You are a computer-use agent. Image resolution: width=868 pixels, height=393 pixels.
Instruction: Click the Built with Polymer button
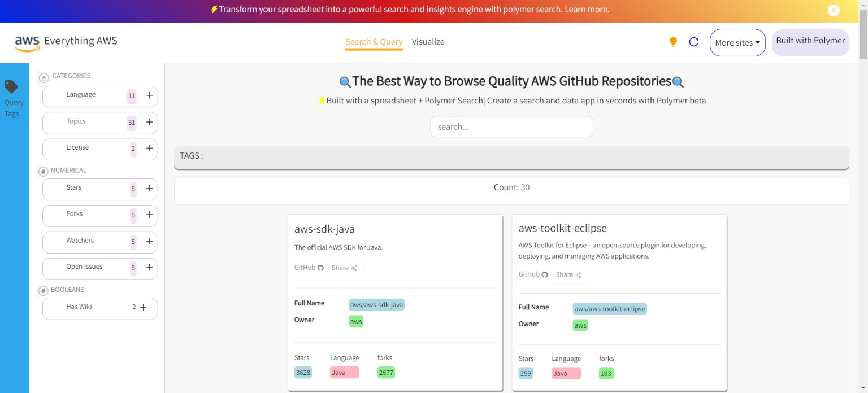[x=810, y=41]
